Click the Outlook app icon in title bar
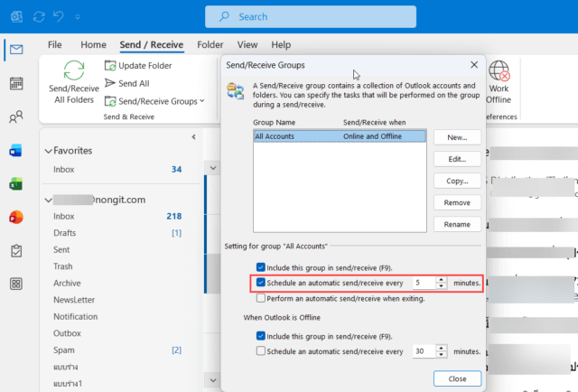This screenshot has height=392, width=578. [16, 16]
